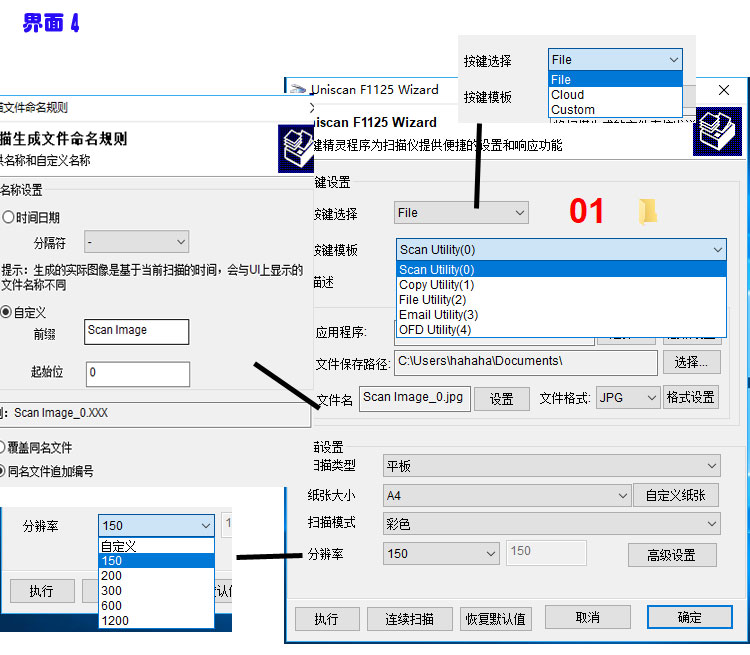Select the 时间日期 radio button
The image size is (750, 655).
(8, 217)
